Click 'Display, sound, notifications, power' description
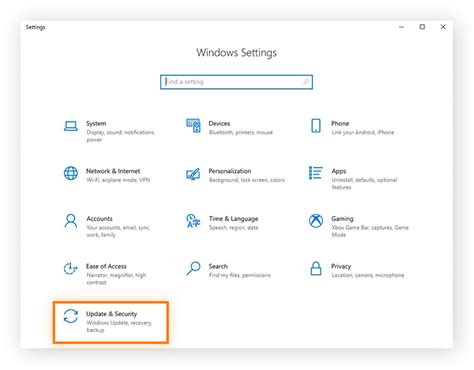This screenshot has height=370, width=474. (121, 136)
